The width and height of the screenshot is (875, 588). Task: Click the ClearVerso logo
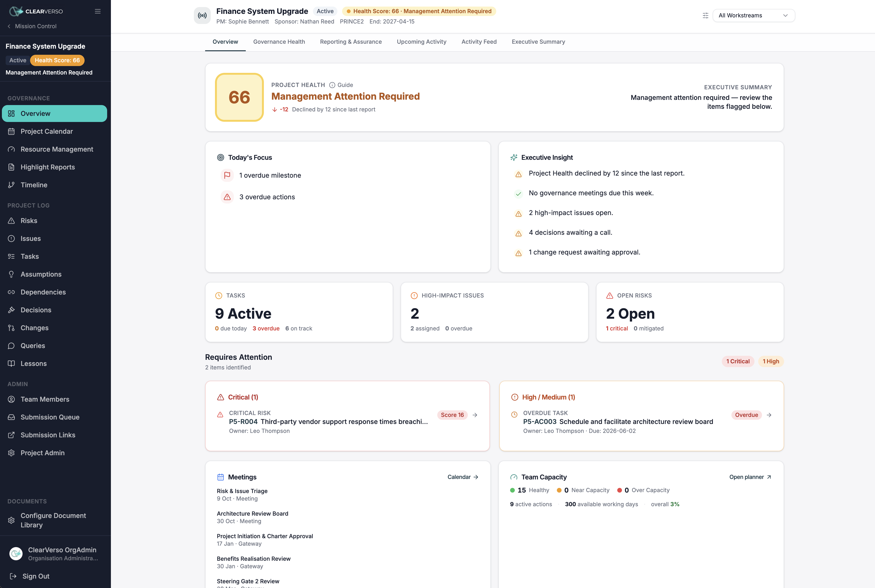pos(36,11)
